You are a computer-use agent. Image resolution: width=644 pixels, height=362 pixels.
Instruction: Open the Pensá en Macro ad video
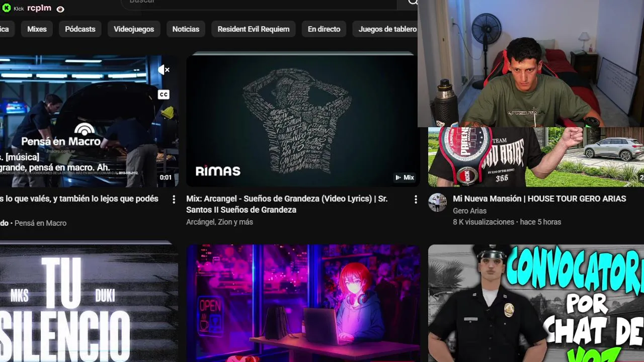[88, 121]
